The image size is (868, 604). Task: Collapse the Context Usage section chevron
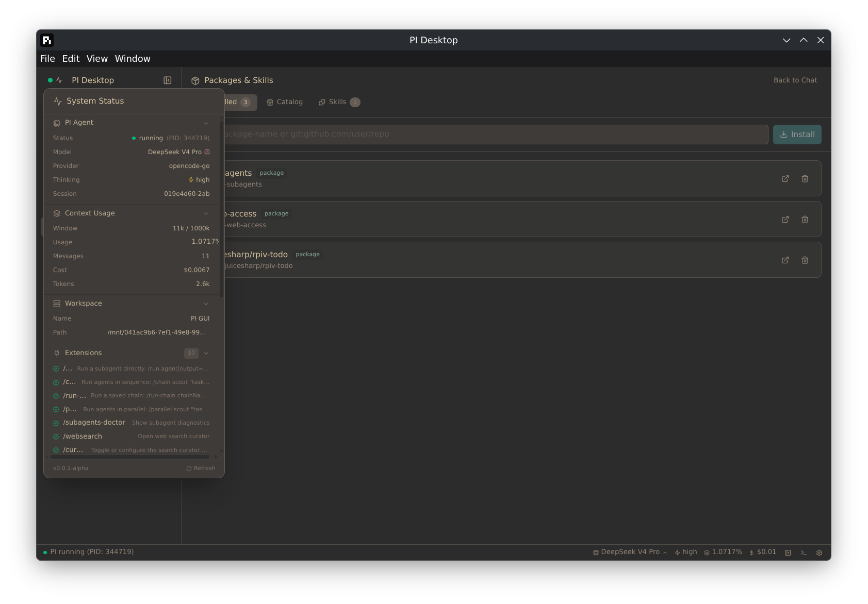[x=206, y=213]
